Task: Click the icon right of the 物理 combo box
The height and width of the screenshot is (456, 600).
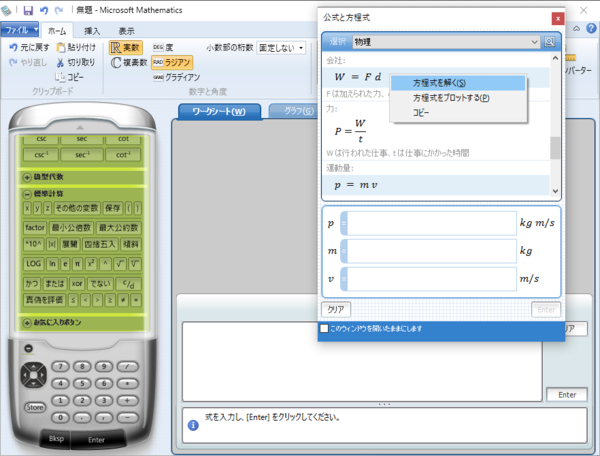Action: point(549,42)
